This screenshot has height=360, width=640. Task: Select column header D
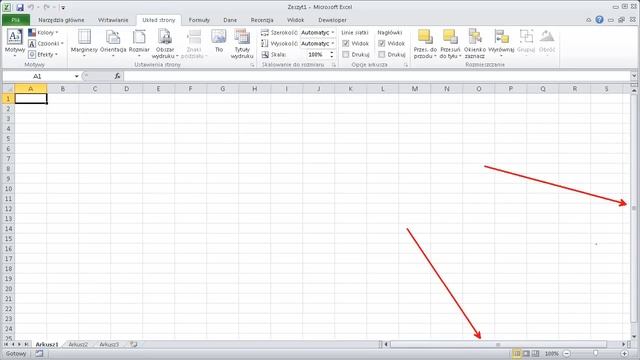tap(127, 89)
